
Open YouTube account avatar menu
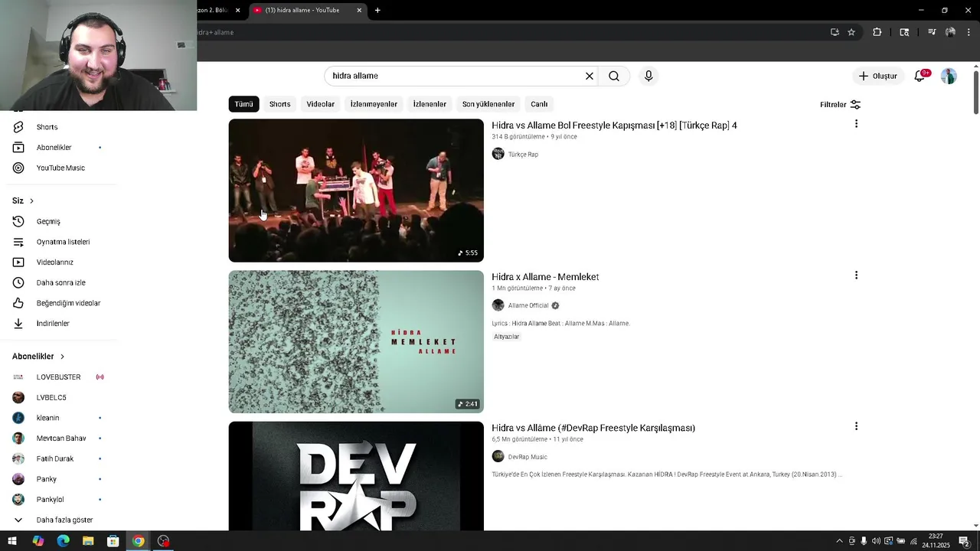tap(949, 76)
